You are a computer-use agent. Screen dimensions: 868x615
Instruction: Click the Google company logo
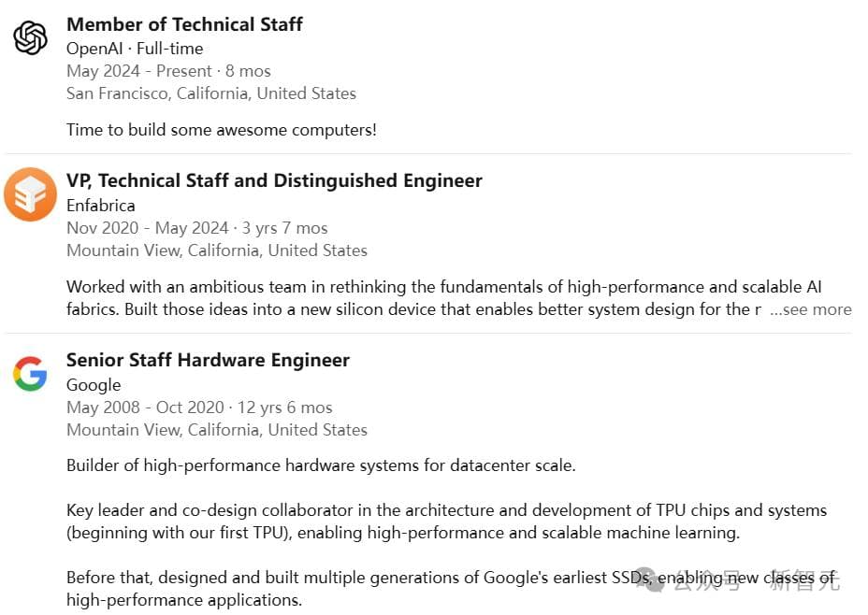tap(30, 374)
